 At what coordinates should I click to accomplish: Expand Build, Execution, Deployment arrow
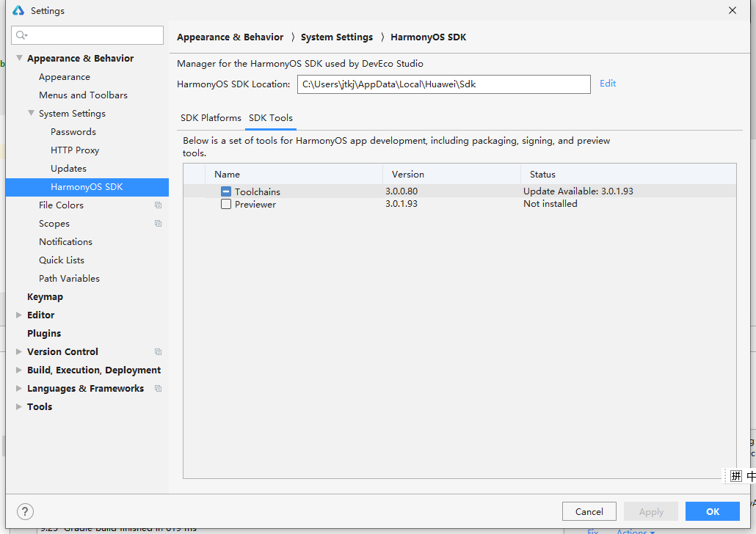(x=19, y=370)
